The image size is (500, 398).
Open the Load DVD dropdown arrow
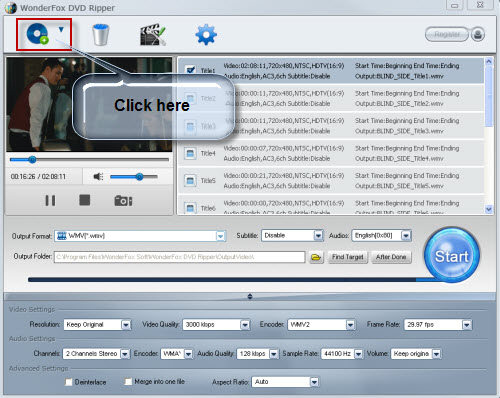[61, 30]
